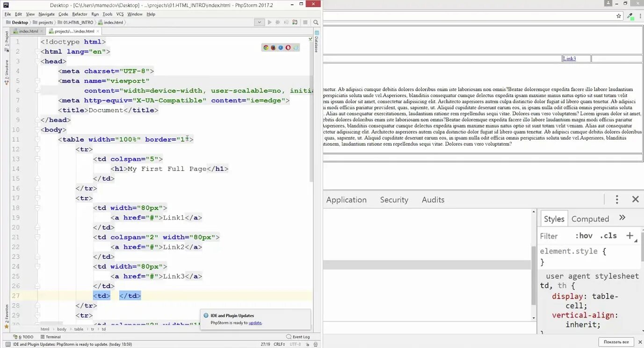Preview page in Internet Explorer icon
Image resolution: width=644 pixels, height=348 pixels.
pyautogui.click(x=296, y=47)
